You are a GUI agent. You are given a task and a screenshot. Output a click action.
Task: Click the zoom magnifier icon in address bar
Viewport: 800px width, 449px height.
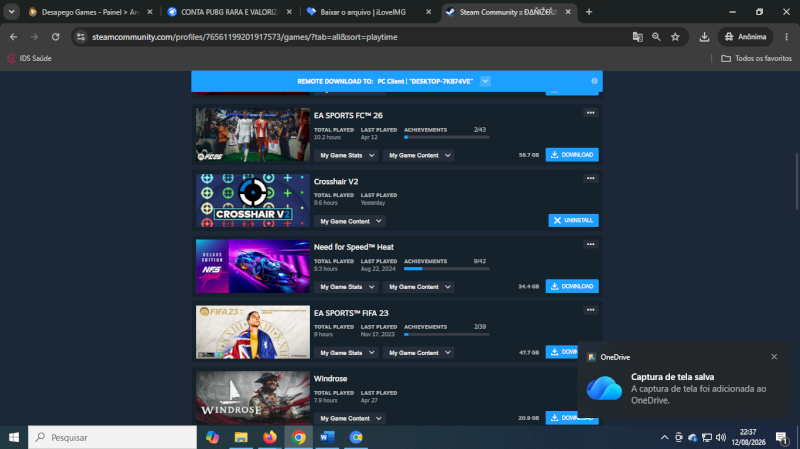pyautogui.click(x=656, y=37)
